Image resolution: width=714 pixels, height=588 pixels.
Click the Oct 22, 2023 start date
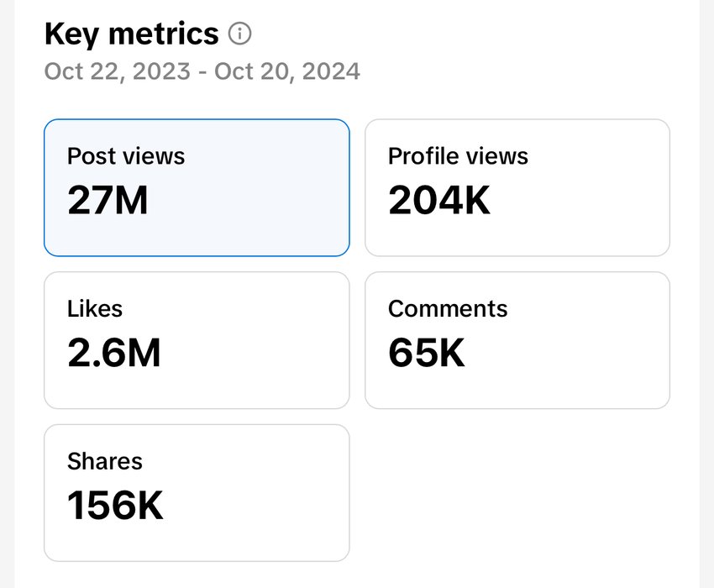coord(118,71)
